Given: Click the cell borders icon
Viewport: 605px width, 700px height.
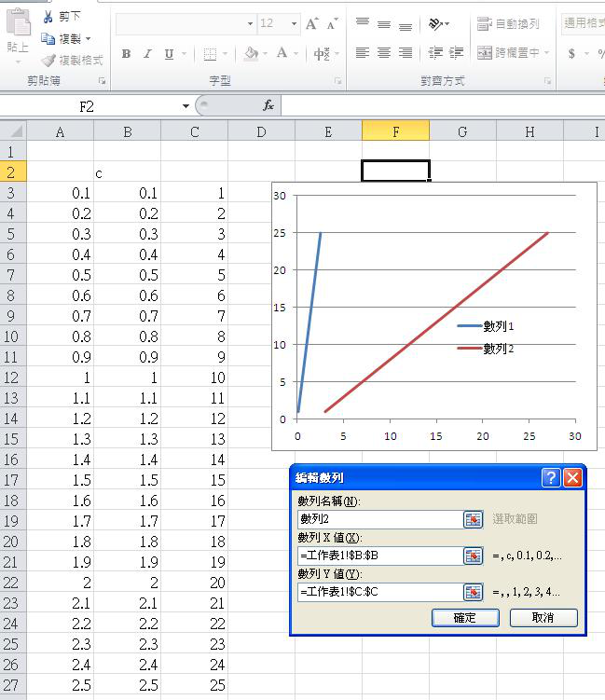Looking at the screenshot, I should (x=210, y=54).
